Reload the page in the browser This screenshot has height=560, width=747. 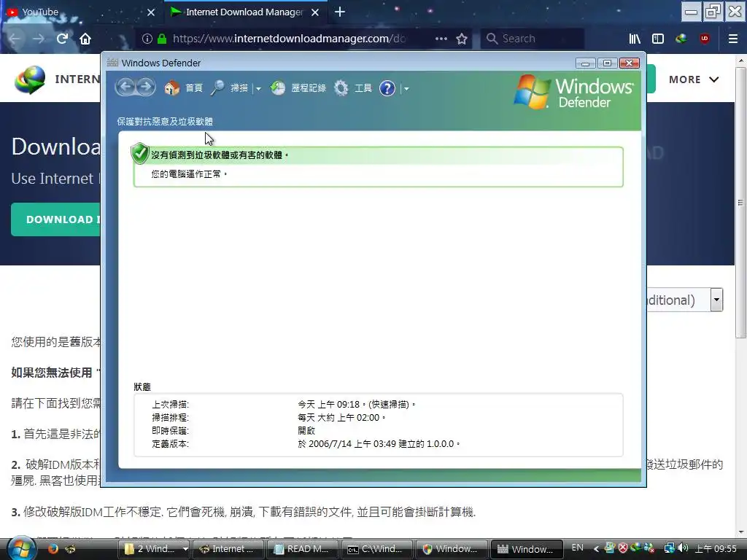62,39
